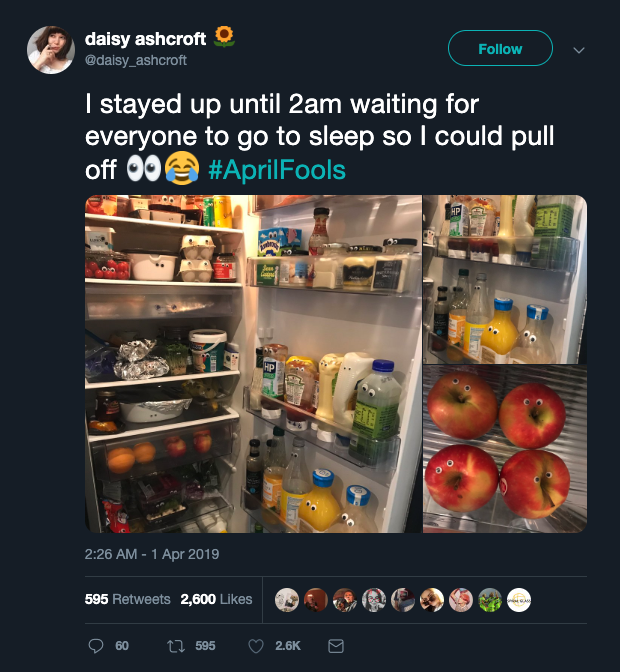Click the daisy ashcroft display name
Screen dimensions: 620x672
tap(145, 39)
